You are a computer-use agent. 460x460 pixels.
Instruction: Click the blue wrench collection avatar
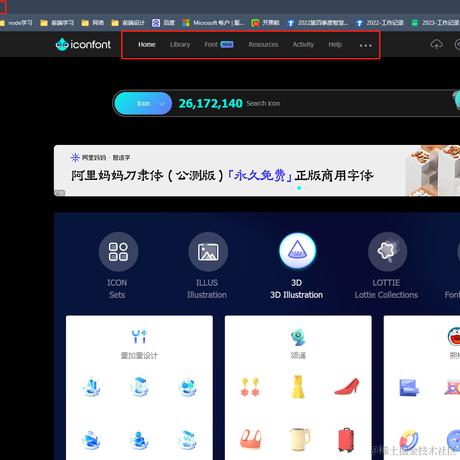coord(139,336)
